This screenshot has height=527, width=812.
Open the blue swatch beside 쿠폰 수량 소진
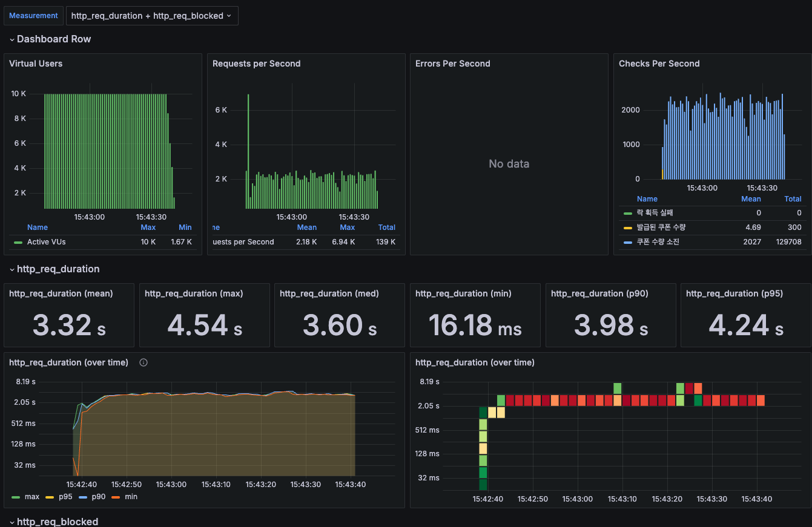pos(628,242)
